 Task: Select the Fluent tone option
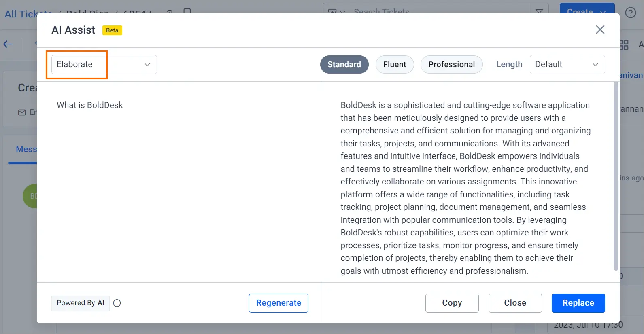click(x=395, y=64)
